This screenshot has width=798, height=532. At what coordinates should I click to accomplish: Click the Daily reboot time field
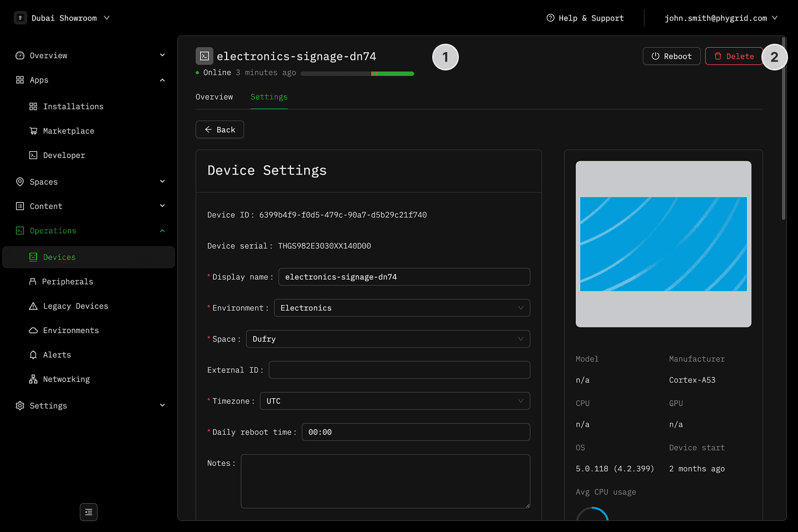point(416,432)
